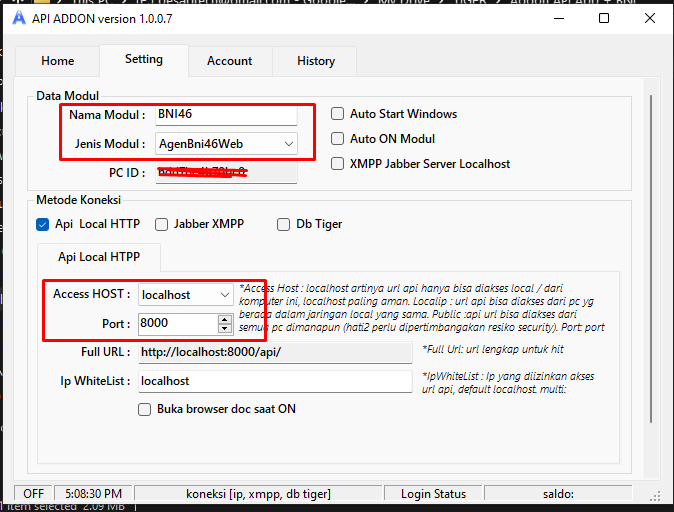Enable XMPP Jabber Server Localhost option
The width and height of the screenshot is (674, 512).
(338, 164)
